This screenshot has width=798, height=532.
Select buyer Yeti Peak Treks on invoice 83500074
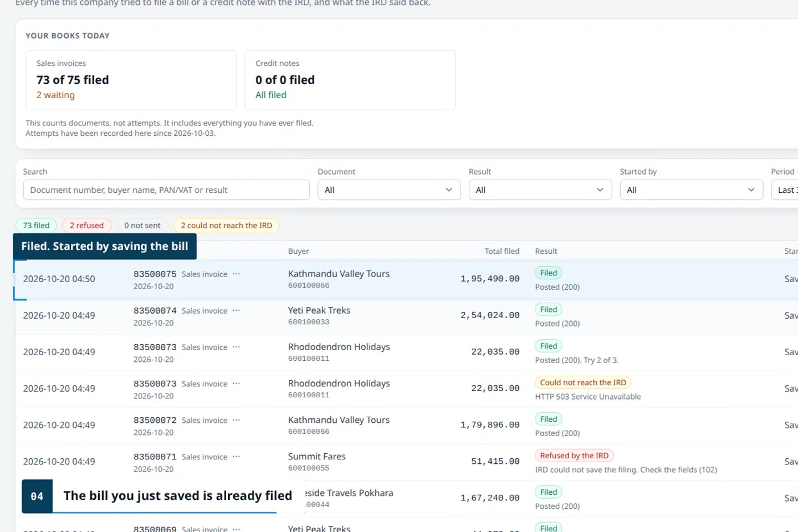coord(319,310)
